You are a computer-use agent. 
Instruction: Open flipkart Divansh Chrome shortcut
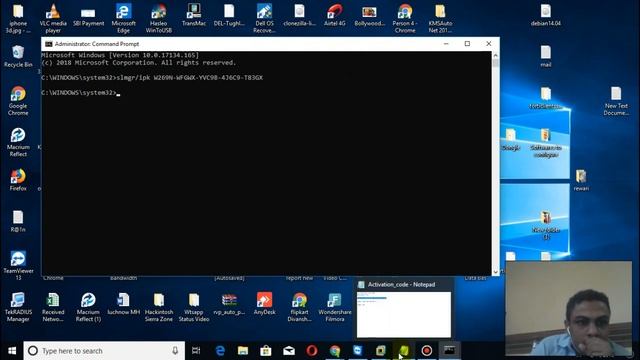coord(300,307)
